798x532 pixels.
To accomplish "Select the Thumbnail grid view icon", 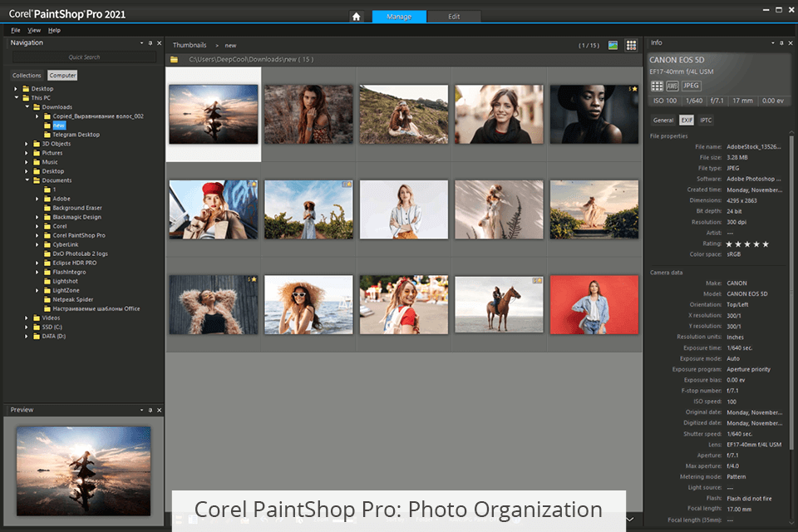I will tap(632, 45).
